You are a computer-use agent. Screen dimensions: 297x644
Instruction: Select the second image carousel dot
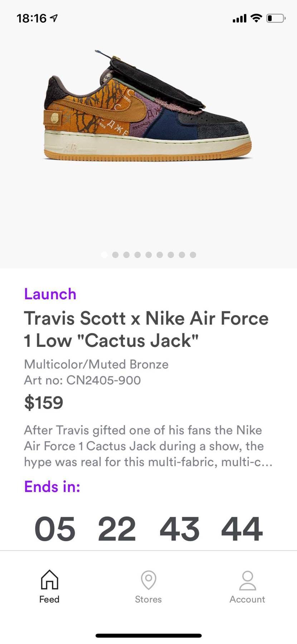(x=115, y=255)
